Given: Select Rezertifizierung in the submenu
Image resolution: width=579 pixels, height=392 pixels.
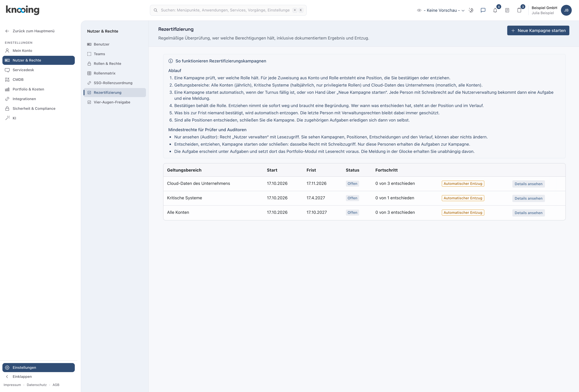Looking at the screenshot, I should point(115,93).
